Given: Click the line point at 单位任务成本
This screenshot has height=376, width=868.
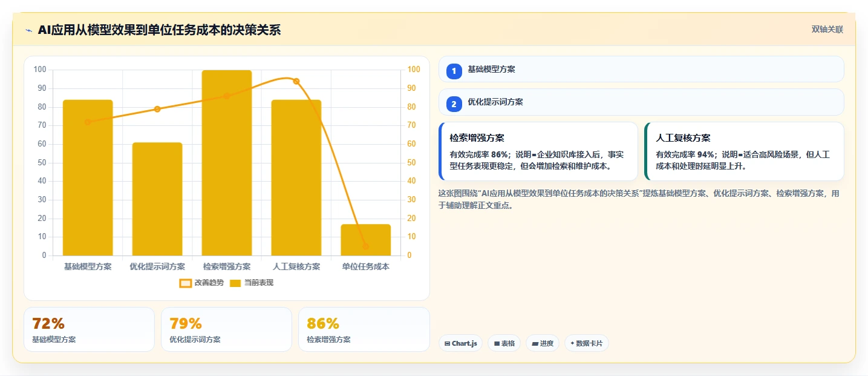Looking at the screenshot, I should click(366, 246).
